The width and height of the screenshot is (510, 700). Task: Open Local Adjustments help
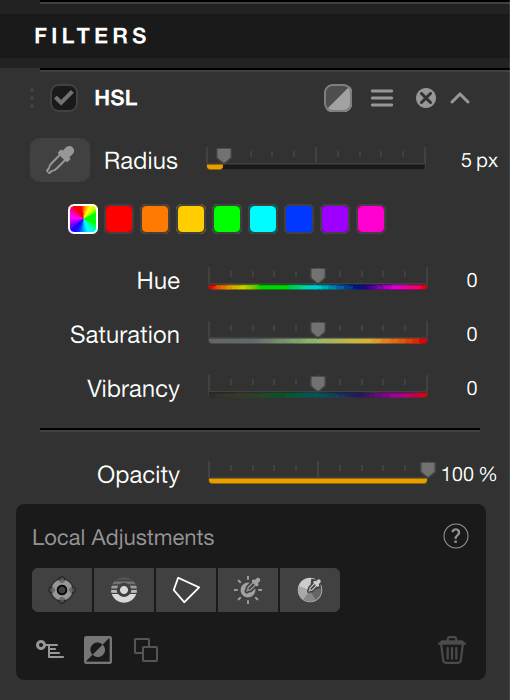click(x=456, y=536)
